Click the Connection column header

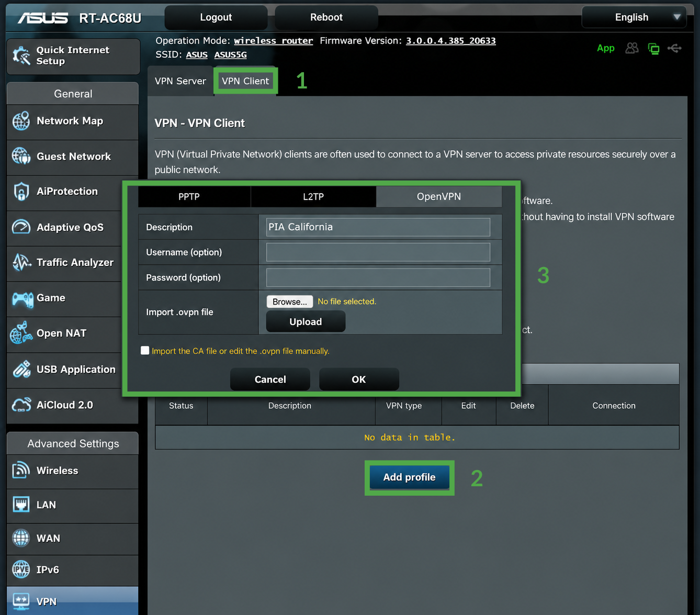[x=614, y=406]
